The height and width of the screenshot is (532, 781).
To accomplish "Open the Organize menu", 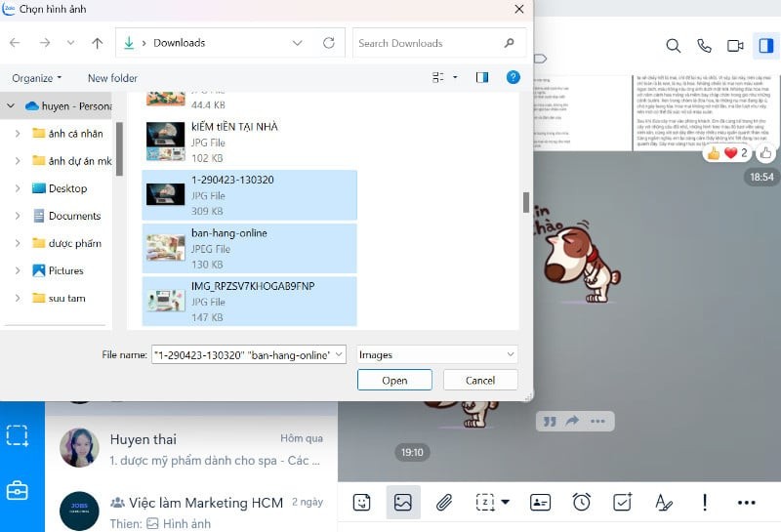I will 37,78.
